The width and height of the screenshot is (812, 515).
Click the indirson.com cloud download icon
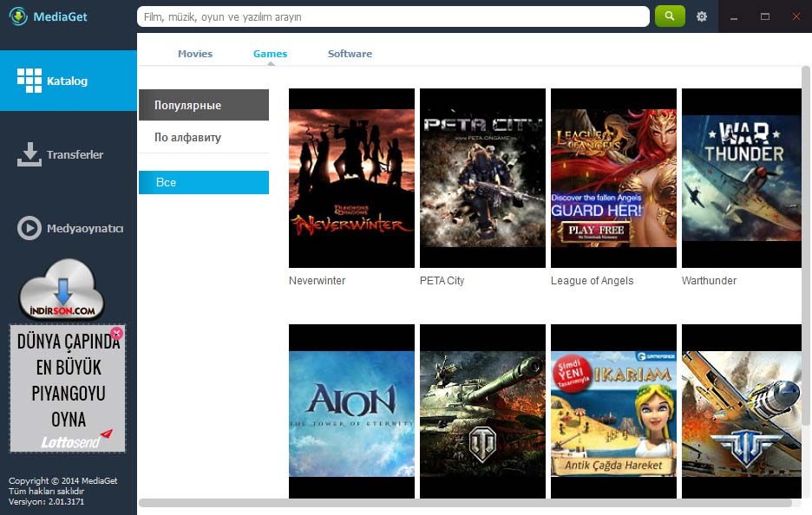[x=62, y=290]
